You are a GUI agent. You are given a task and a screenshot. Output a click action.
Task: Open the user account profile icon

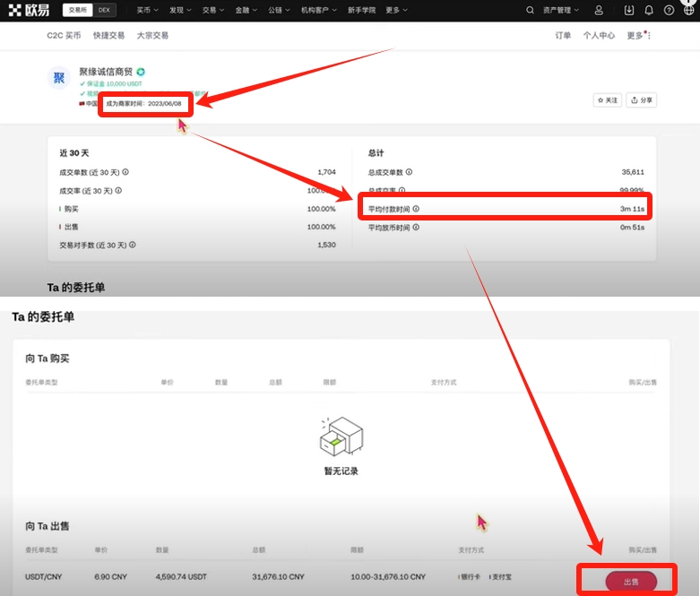[599, 10]
